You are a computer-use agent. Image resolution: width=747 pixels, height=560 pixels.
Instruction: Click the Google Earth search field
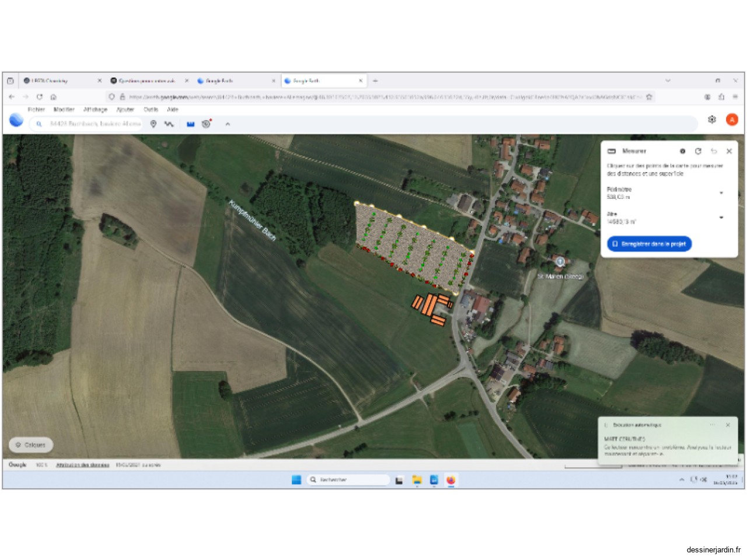(86, 124)
